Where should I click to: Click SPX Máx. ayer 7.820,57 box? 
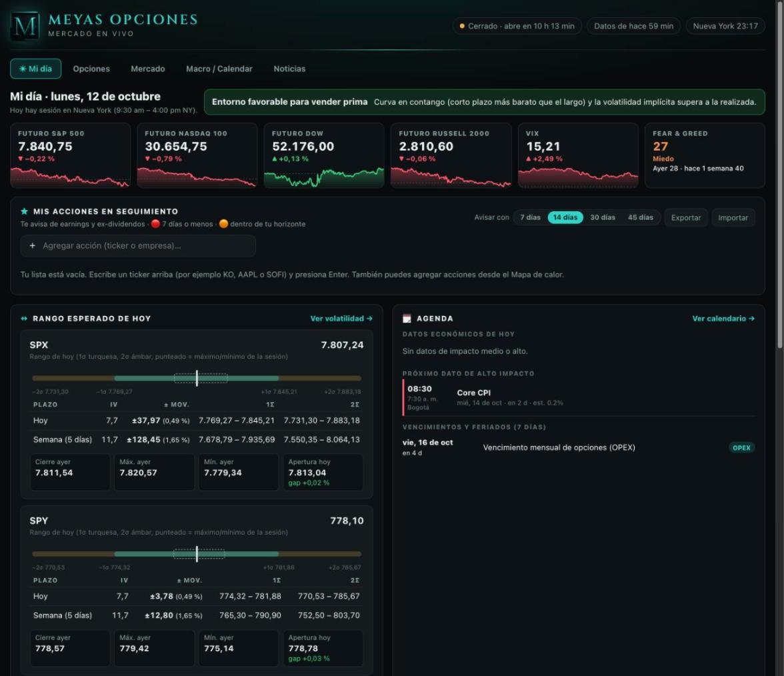click(155, 472)
